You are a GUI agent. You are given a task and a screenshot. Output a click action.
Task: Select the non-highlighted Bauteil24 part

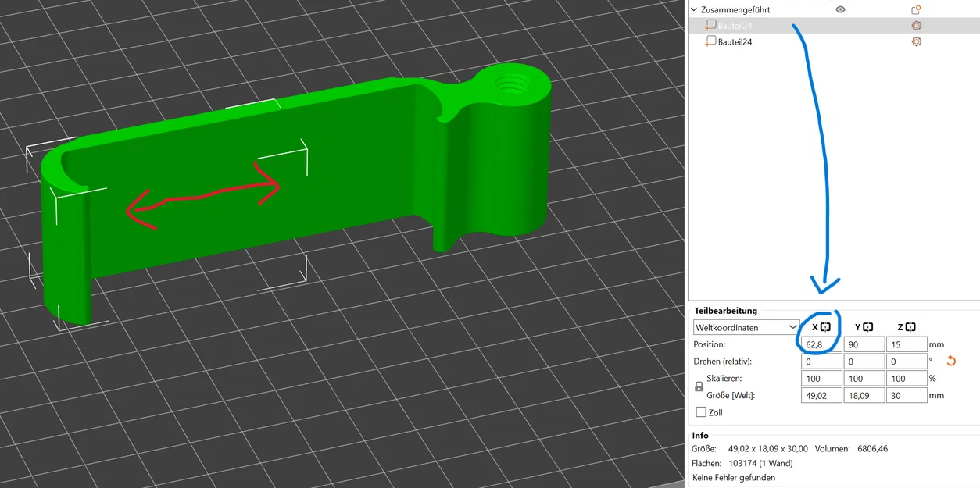pos(735,42)
